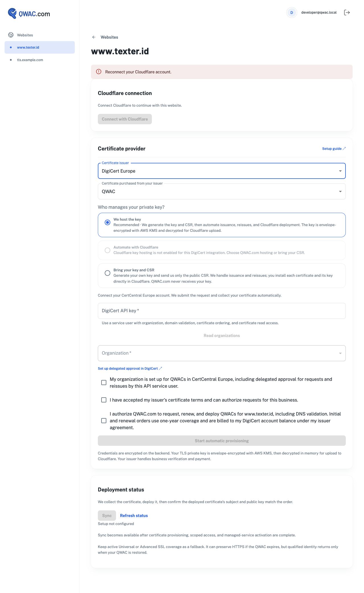Click the Sync button

(x=107, y=516)
